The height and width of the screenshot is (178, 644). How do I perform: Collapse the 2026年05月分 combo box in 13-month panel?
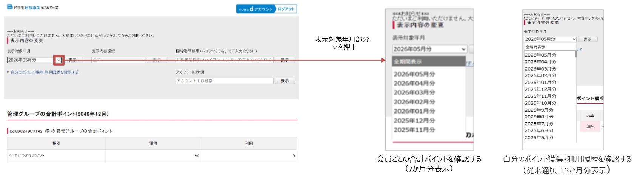pyautogui.click(x=550, y=39)
